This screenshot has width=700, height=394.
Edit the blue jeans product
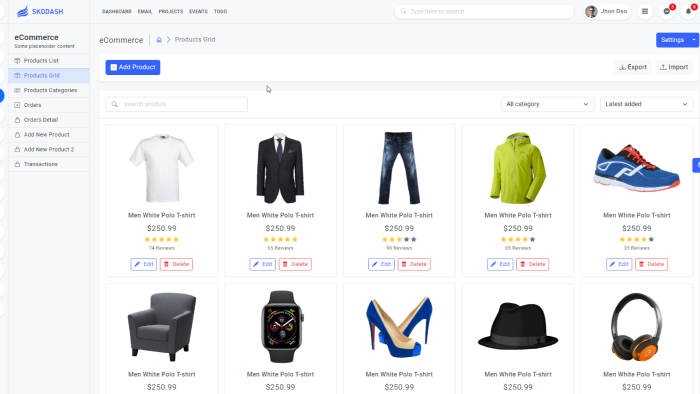point(381,264)
